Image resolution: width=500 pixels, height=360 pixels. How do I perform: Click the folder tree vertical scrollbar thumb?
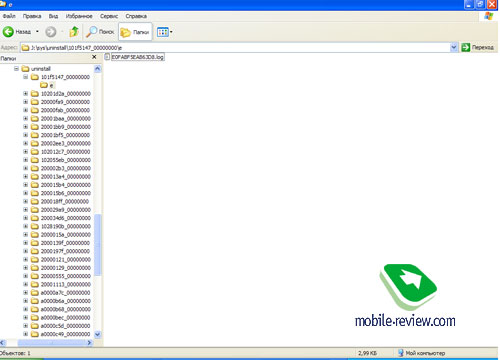point(98,245)
